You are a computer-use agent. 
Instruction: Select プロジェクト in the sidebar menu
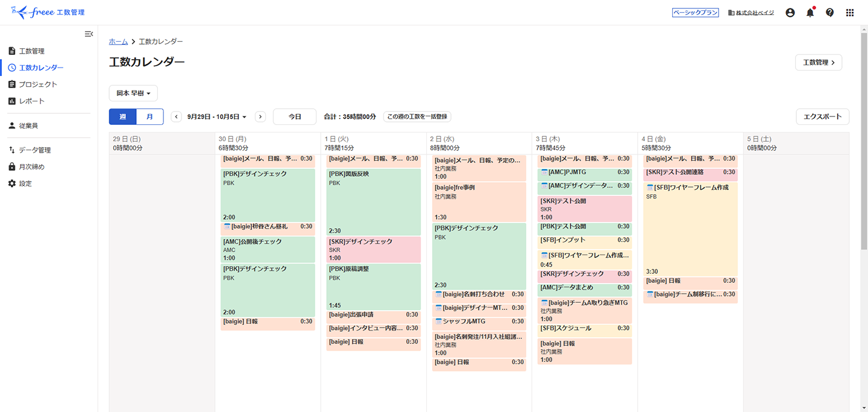click(x=34, y=84)
